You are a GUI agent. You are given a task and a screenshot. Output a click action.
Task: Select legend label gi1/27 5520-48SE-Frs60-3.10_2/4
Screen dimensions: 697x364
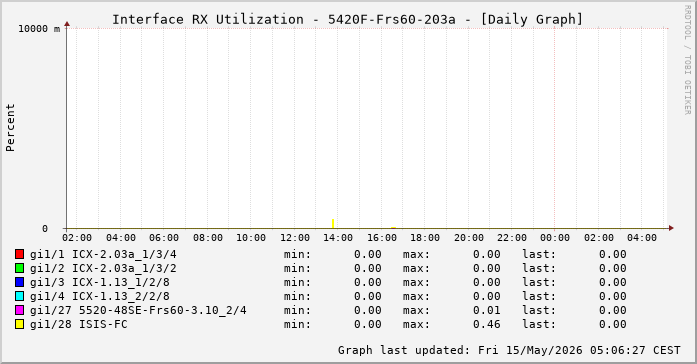pos(138,310)
